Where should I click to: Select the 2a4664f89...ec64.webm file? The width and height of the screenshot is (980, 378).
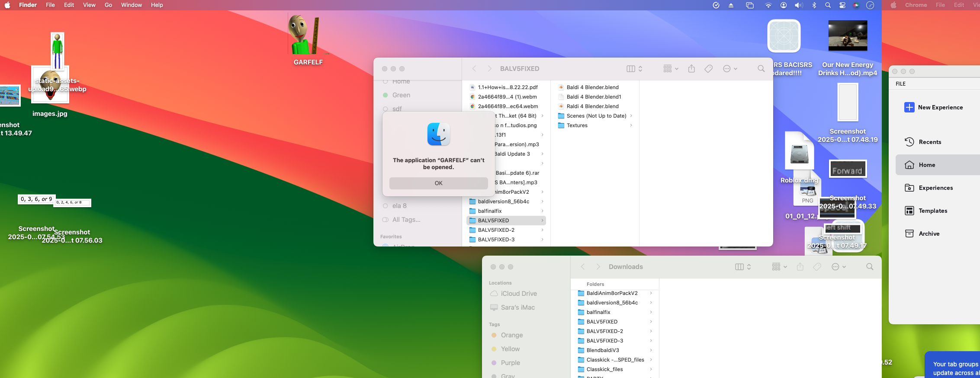(x=508, y=106)
